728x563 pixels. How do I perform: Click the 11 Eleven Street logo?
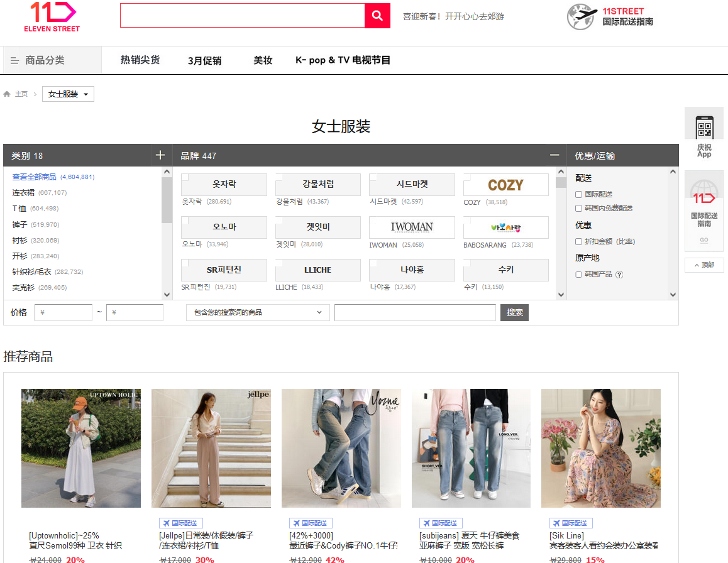coord(53,16)
